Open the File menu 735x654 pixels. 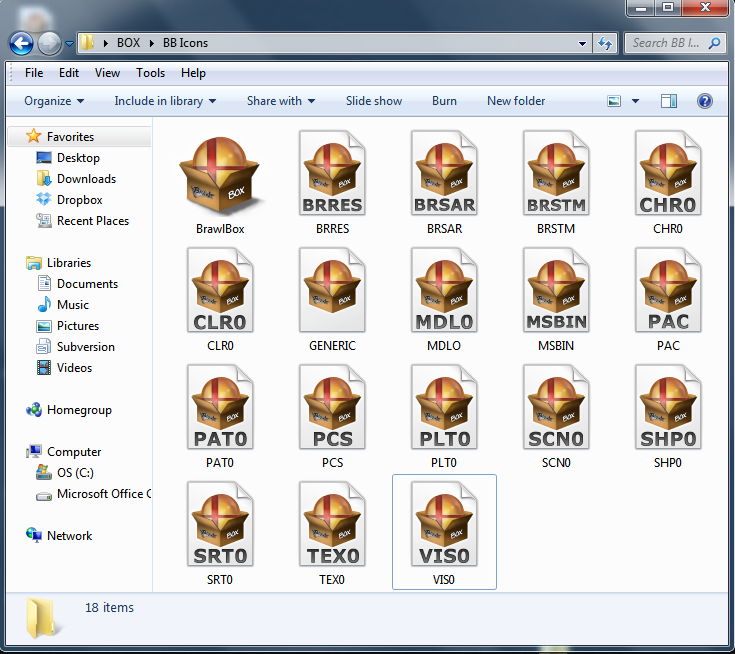pos(34,73)
